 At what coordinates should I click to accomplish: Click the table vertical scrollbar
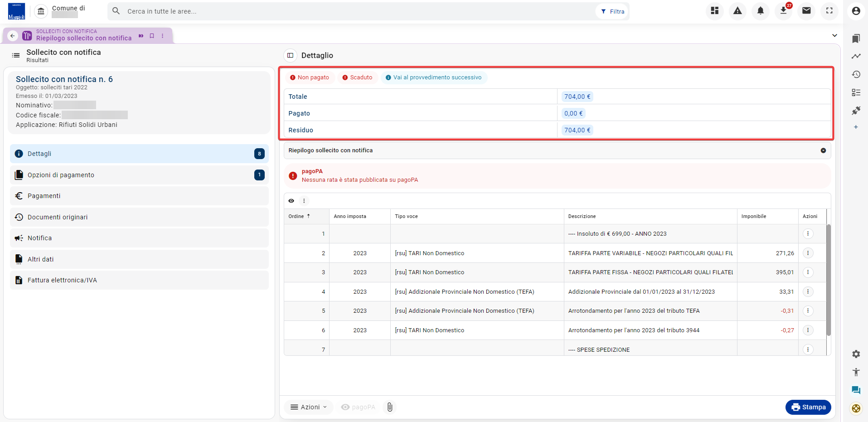pyautogui.click(x=829, y=280)
